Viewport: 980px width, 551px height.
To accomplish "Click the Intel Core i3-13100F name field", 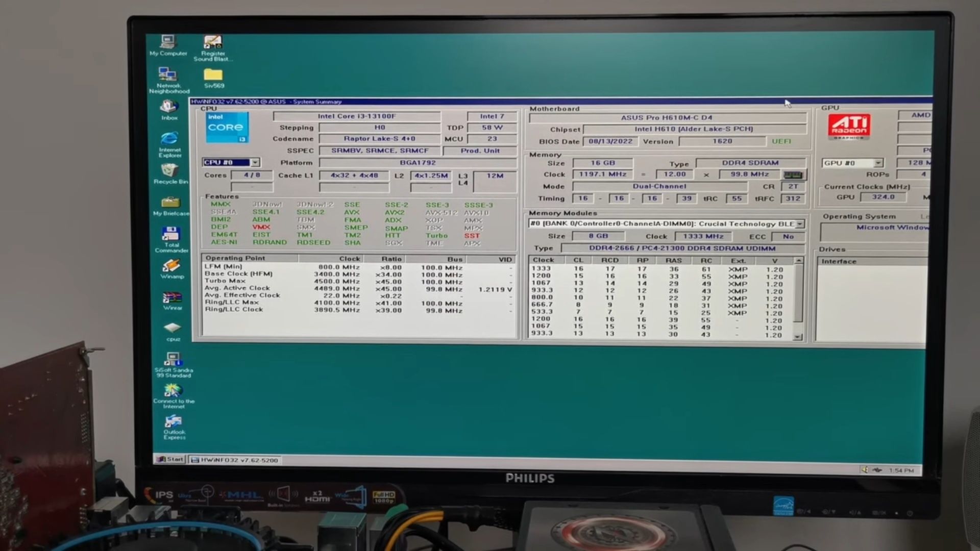I will [357, 116].
